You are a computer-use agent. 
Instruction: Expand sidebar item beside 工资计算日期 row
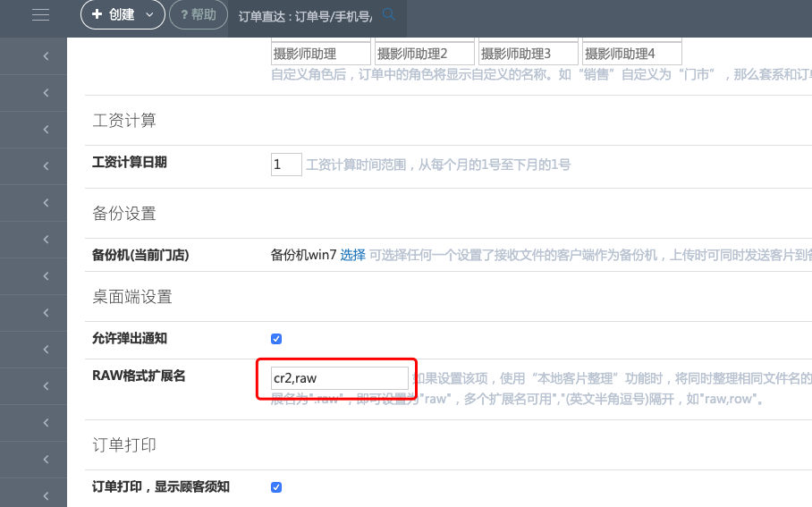(46, 166)
